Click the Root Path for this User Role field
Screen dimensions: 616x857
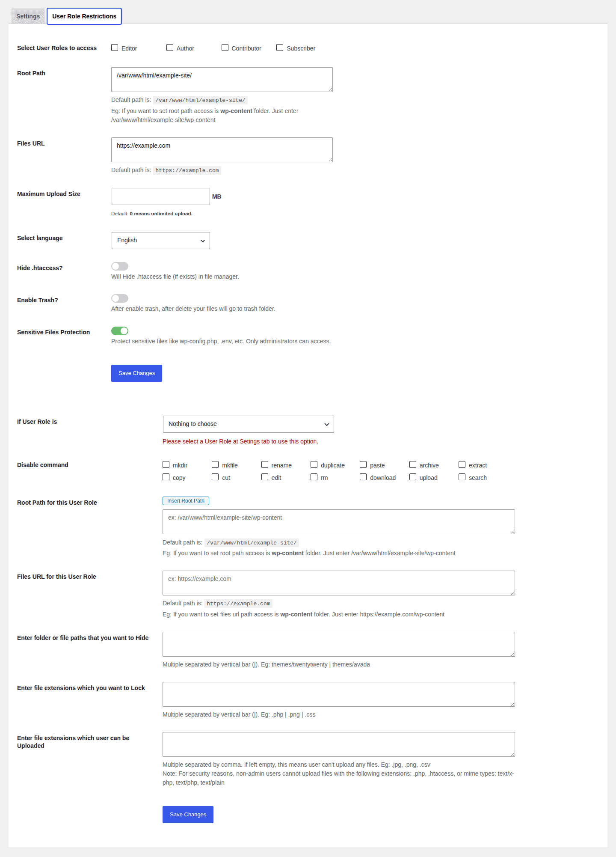click(x=339, y=522)
